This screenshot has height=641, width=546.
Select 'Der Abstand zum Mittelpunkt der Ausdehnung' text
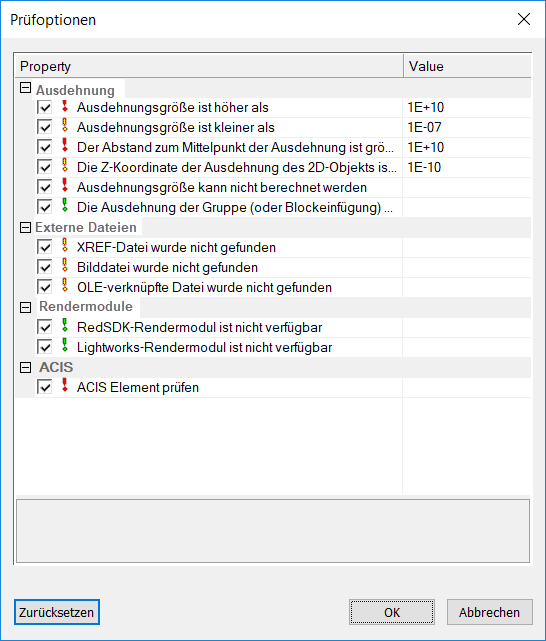pos(235,148)
